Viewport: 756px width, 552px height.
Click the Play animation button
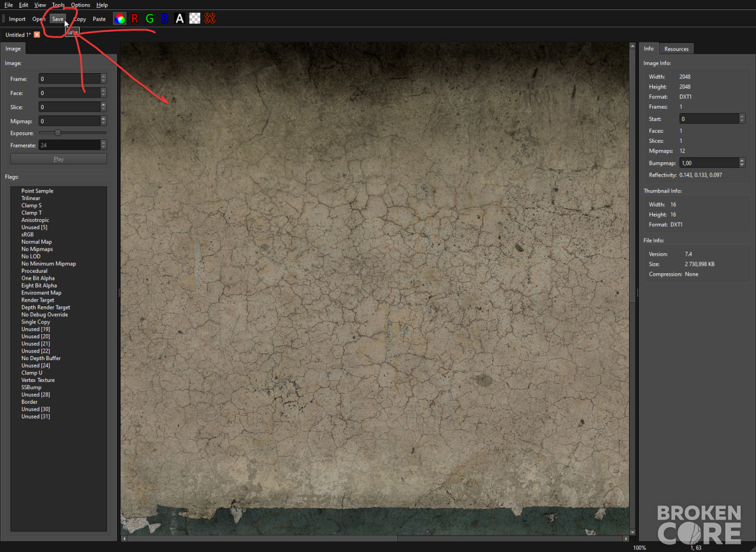tap(58, 159)
